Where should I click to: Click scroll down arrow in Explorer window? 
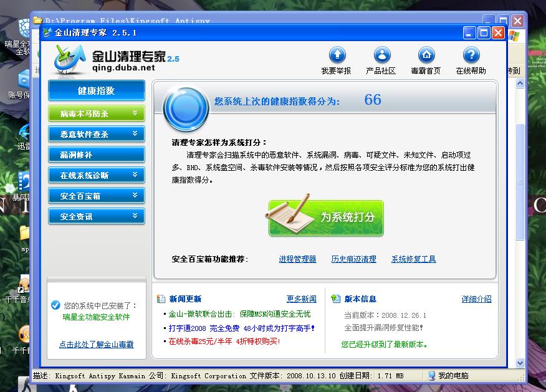tap(520, 363)
